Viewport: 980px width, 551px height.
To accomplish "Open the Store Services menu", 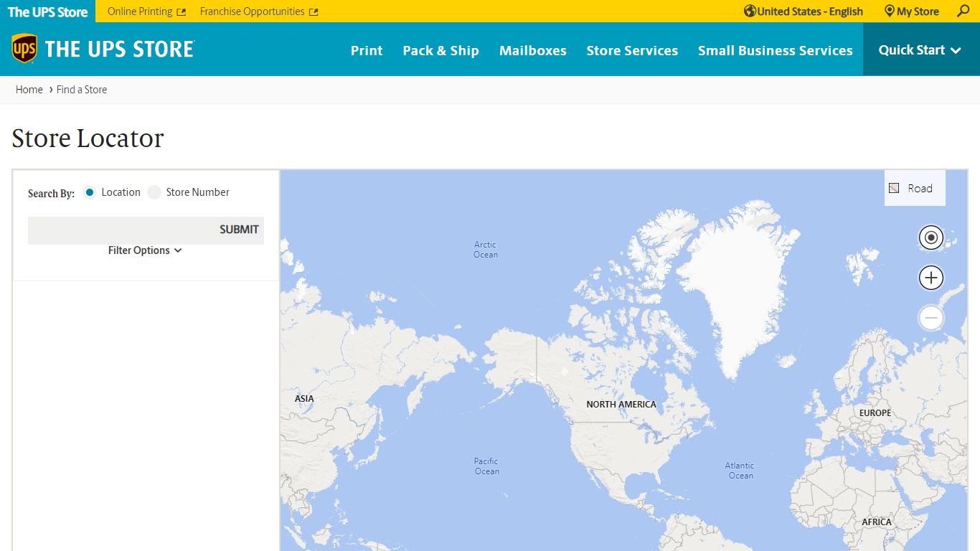I will 632,50.
